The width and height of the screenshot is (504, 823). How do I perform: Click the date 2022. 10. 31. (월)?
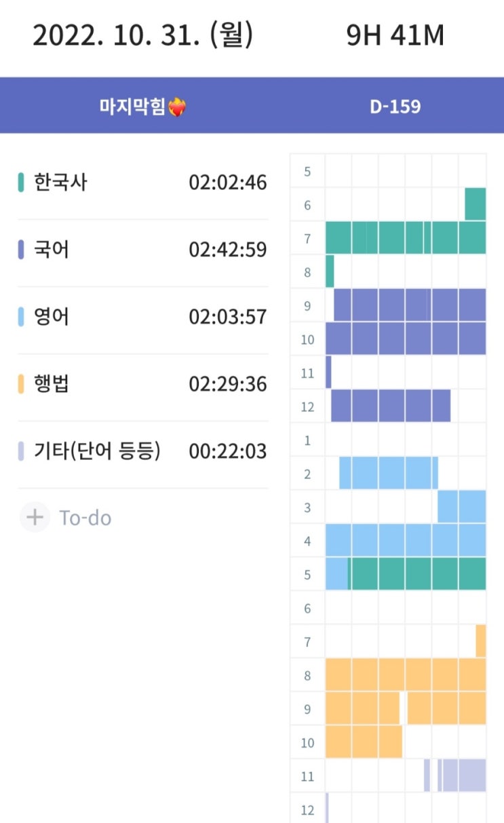click(x=142, y=35)
